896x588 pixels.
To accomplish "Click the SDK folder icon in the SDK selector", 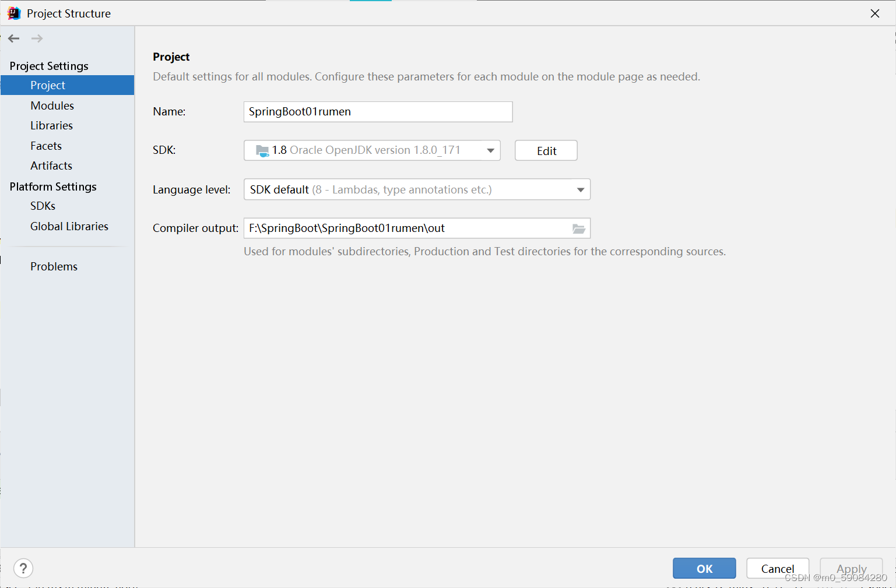I will (262, 150).
